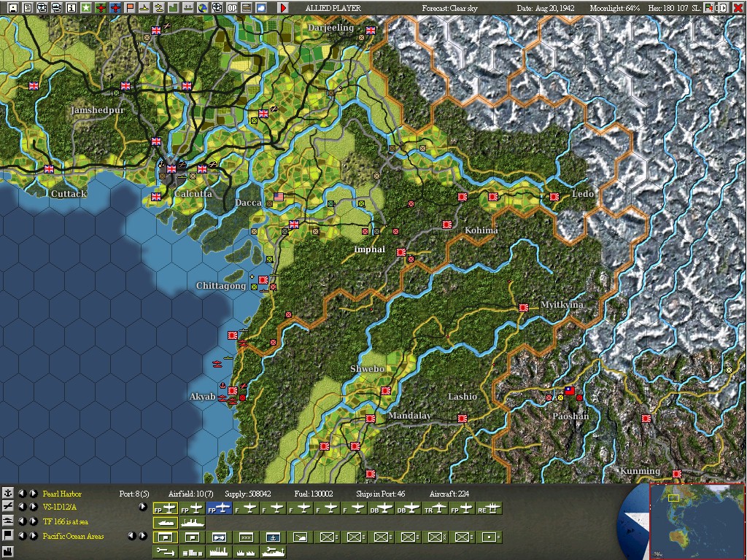Click the single yellow ship toolbar icon
The height and width of the screenshot is (560, 747).
point(144,7)
